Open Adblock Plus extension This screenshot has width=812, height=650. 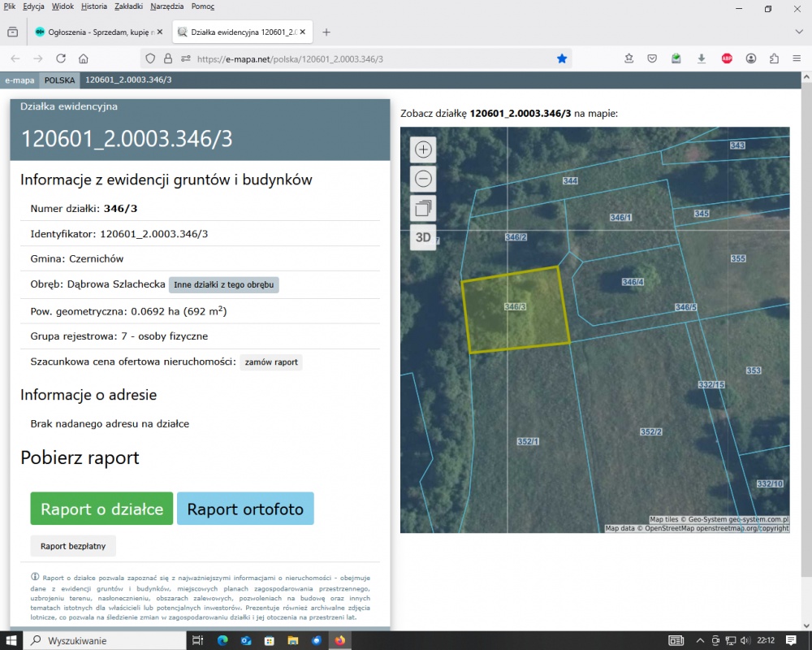tap(727, 58)
